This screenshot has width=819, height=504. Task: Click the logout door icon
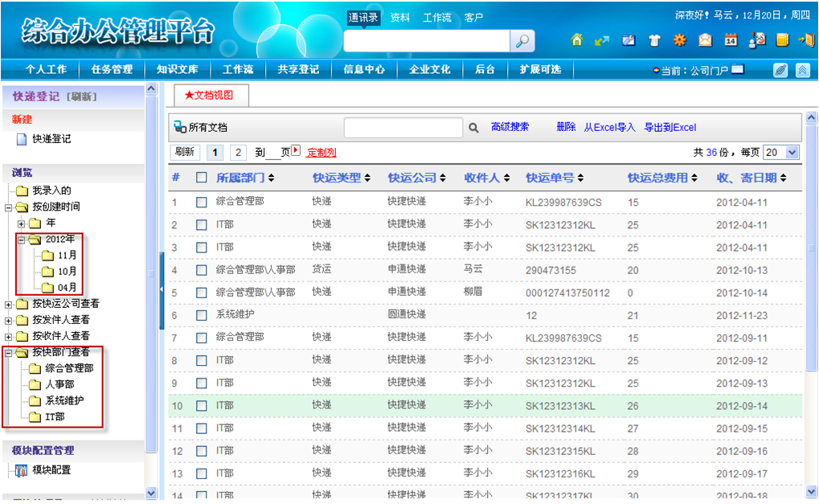[x=806, y=39]
